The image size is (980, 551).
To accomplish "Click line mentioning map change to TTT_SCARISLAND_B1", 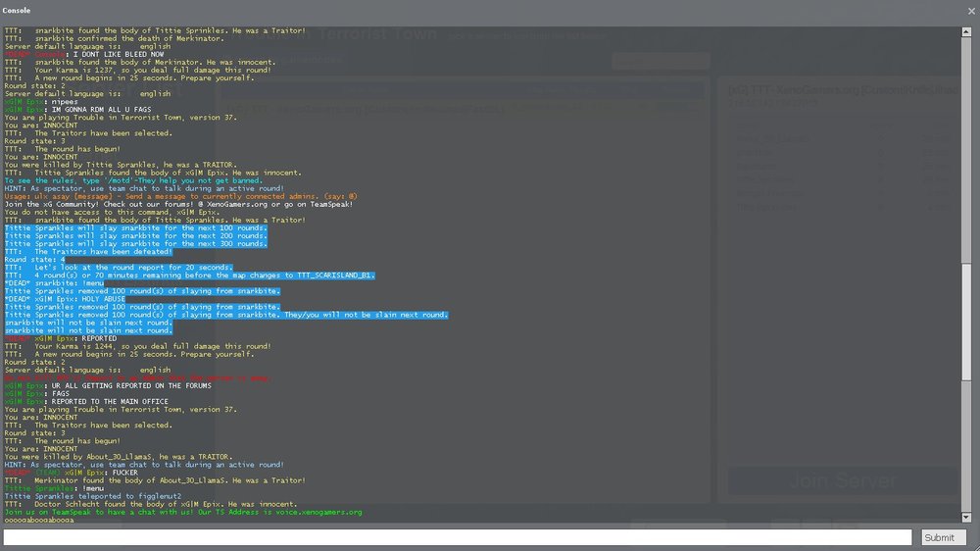I will click(x=189, y=275).
